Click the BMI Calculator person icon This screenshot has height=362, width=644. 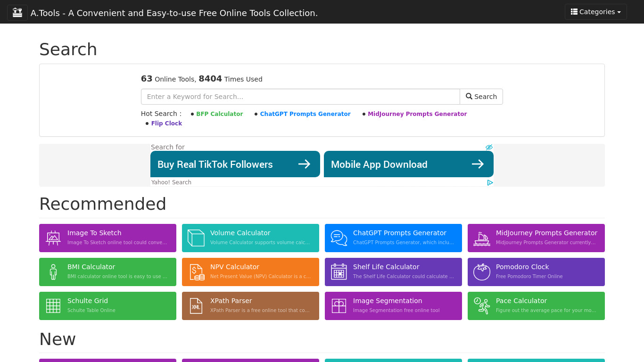[53, 272]
